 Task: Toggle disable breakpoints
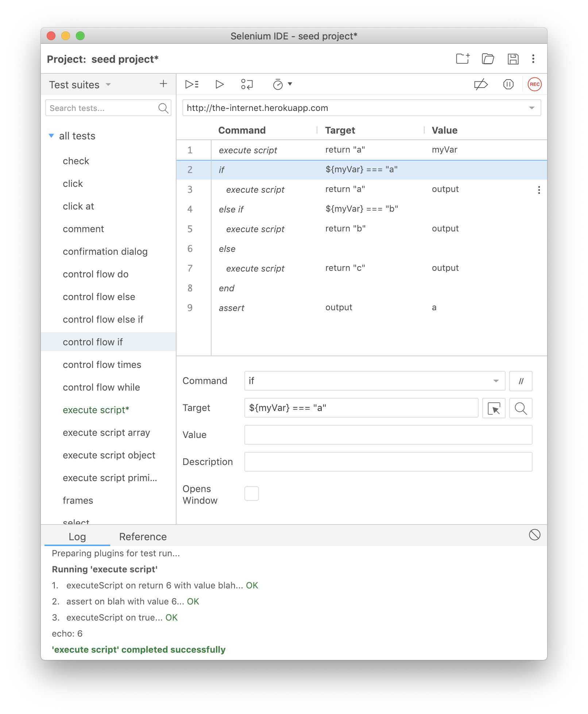480,84
